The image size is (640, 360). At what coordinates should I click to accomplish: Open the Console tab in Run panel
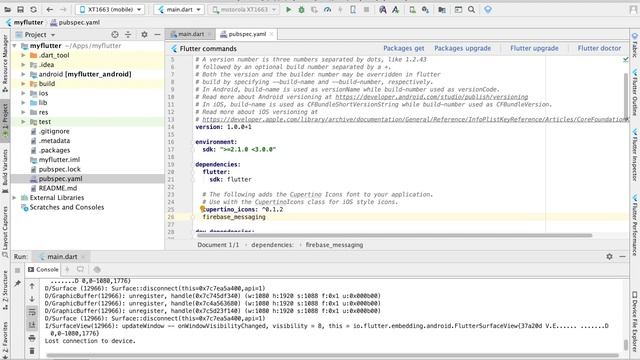coord(43,269)
